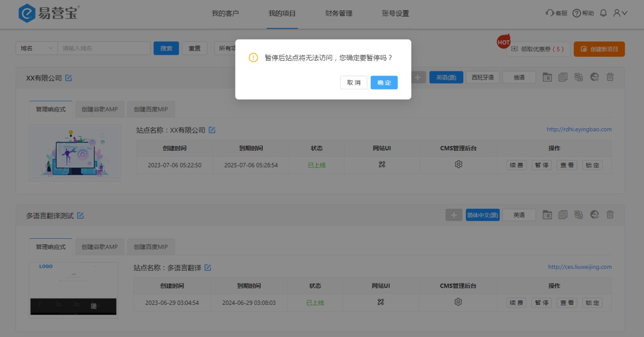The image size is (644, 337).
Task: Click the translate icon in XX有限公司 row
Action: (579, 77)
